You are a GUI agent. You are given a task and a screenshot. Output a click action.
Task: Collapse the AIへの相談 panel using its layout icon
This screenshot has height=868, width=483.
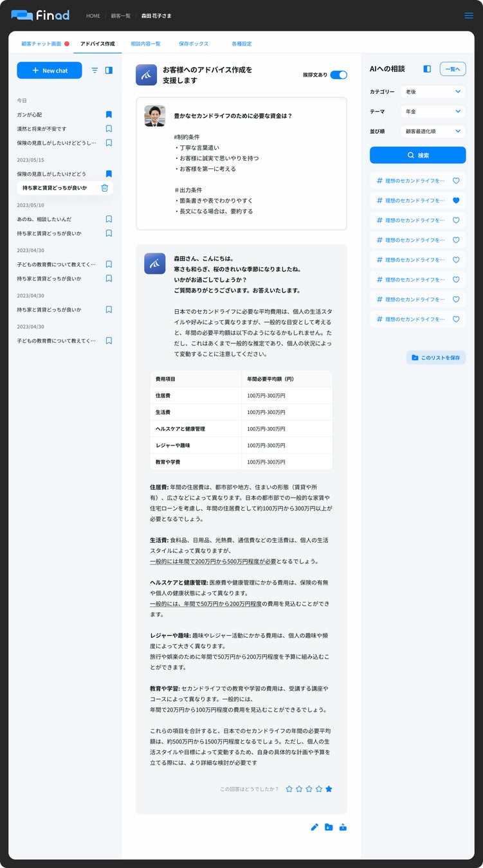(x=427, y=69)
